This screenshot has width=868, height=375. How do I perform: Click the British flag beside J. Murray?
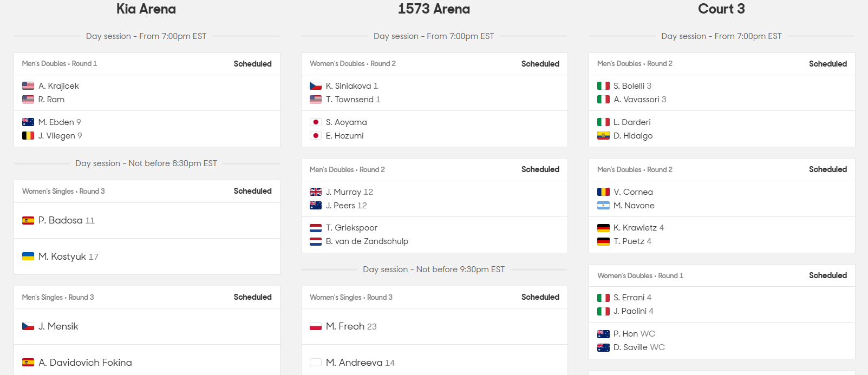[x=316, y=192]
